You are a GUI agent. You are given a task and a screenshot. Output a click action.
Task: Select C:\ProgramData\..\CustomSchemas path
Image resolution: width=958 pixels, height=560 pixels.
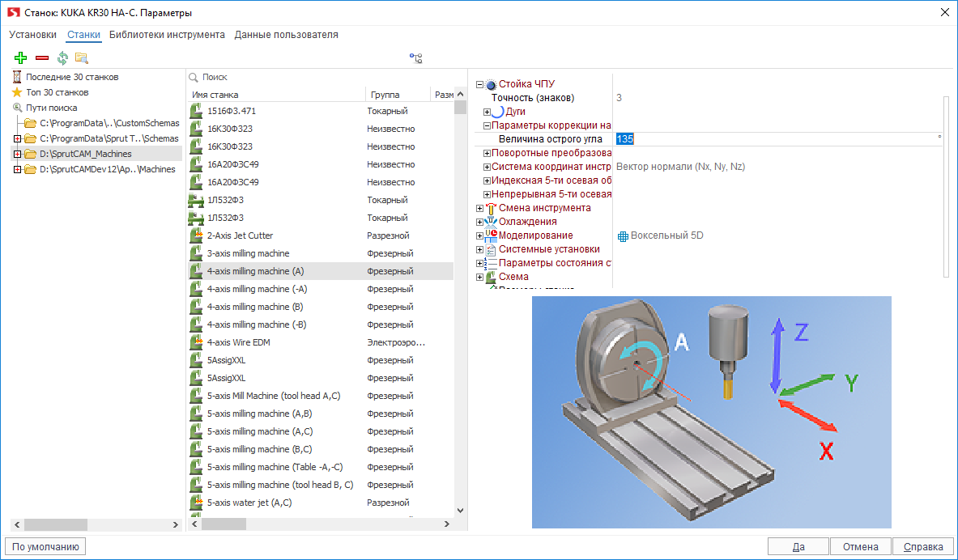click(109, 123)
